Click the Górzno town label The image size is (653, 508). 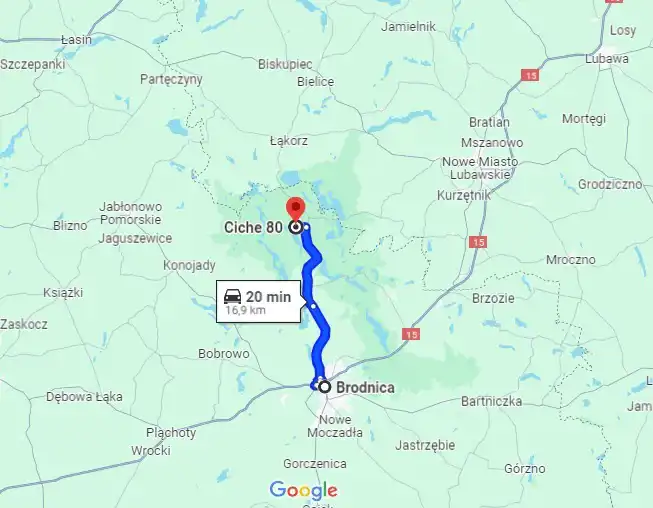pyautogui.click(x=525, y=468)
